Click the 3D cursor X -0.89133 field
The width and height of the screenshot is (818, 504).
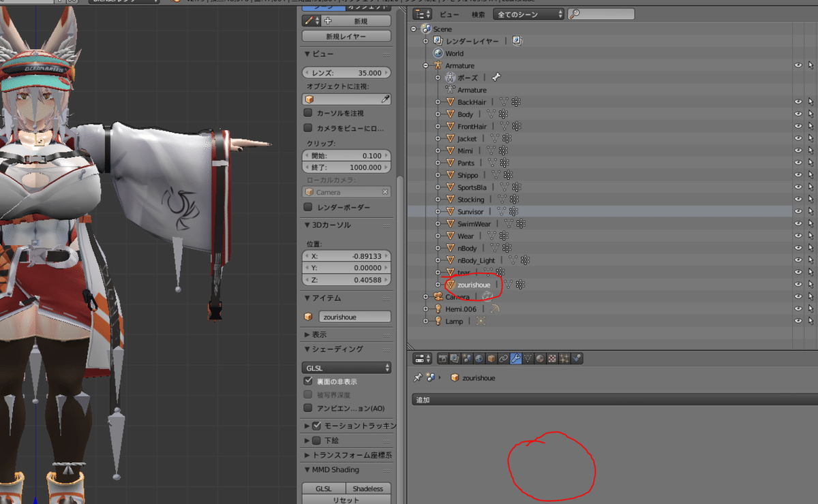(346, 256)
